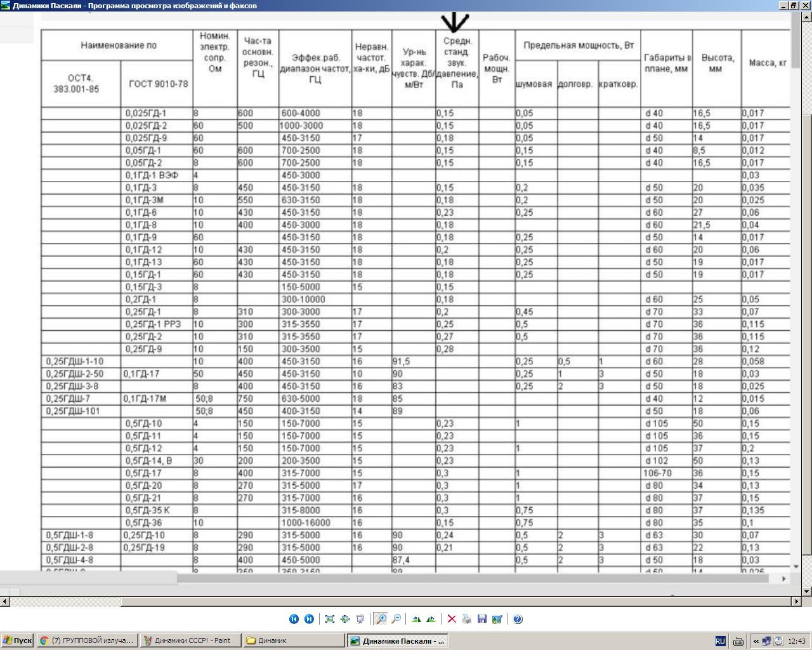
Task: Click table cell 0,1ГД-17М
Action: [145, 399]
